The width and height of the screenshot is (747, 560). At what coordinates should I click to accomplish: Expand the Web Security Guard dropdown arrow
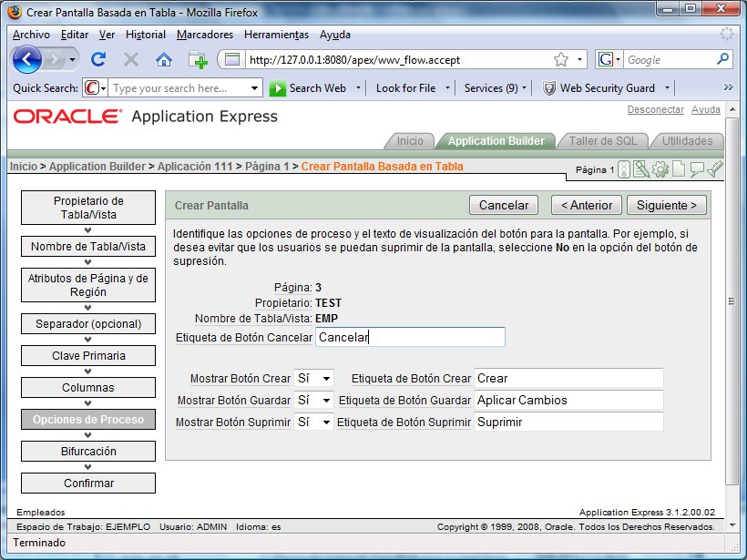(667, 87)
